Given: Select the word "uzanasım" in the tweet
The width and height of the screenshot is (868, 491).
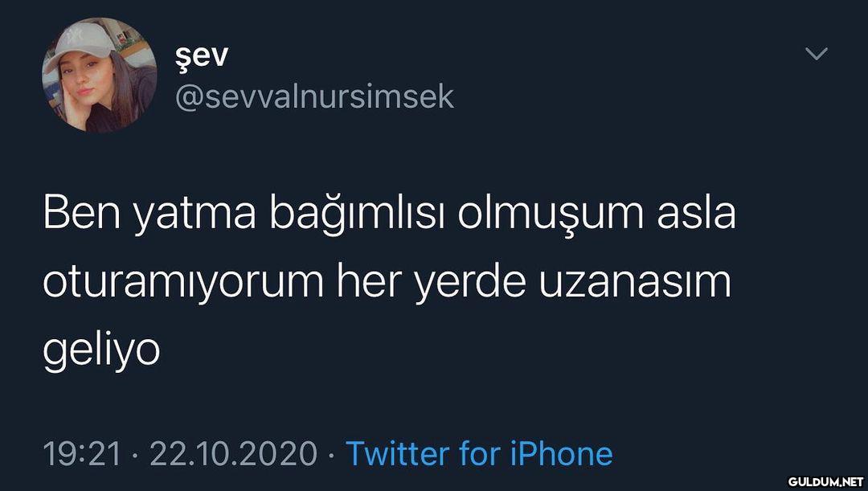Looking at the screenshot, I should 635,282.
